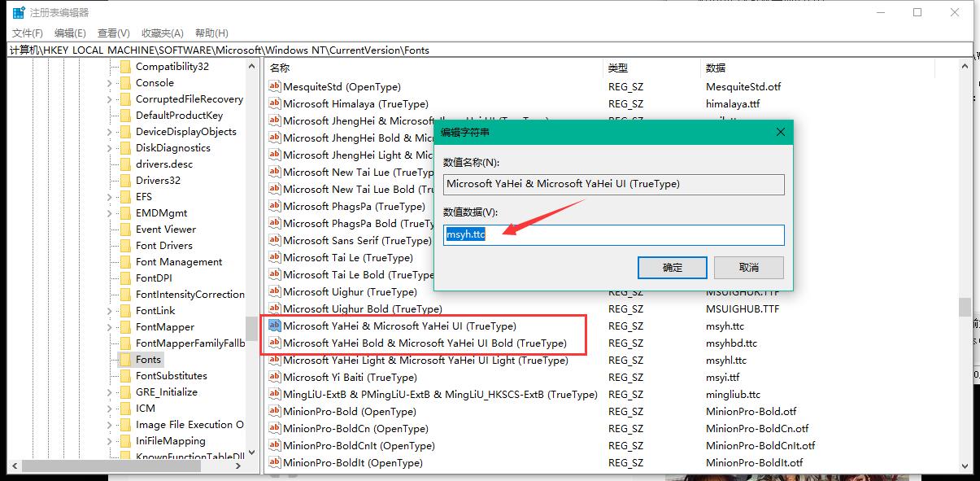Click the Registry Editor app icon in title bar
Viewport: 980px width, 481px height.
[x=18, y=12]
